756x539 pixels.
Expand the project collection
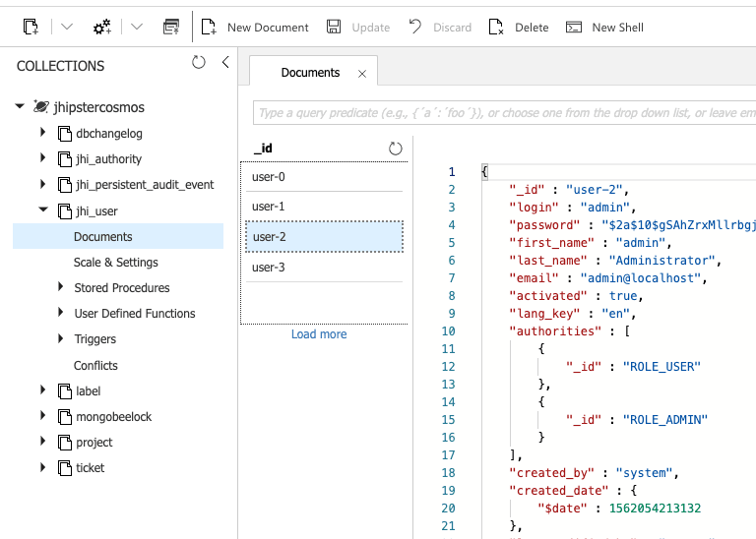click(x=43, y=441)
